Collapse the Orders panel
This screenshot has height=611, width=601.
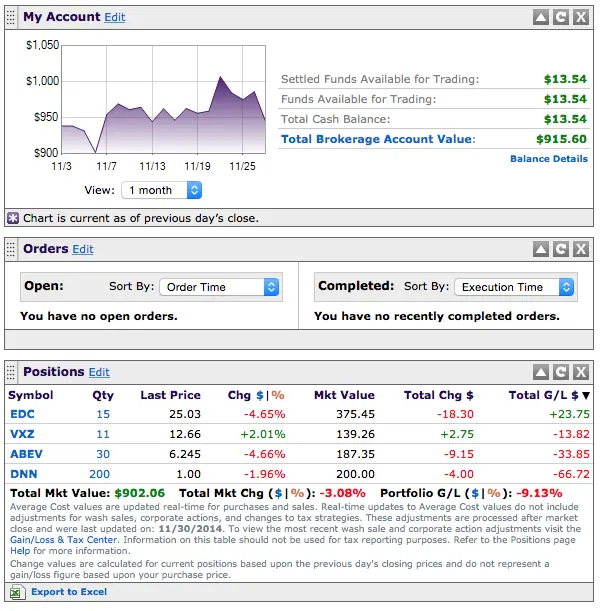tap(541, 249)
